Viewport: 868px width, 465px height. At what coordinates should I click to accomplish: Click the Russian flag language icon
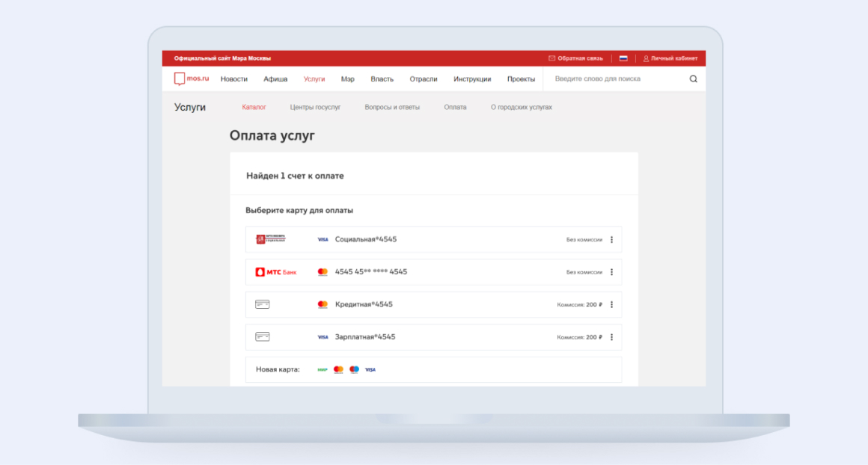click(623, 58)
